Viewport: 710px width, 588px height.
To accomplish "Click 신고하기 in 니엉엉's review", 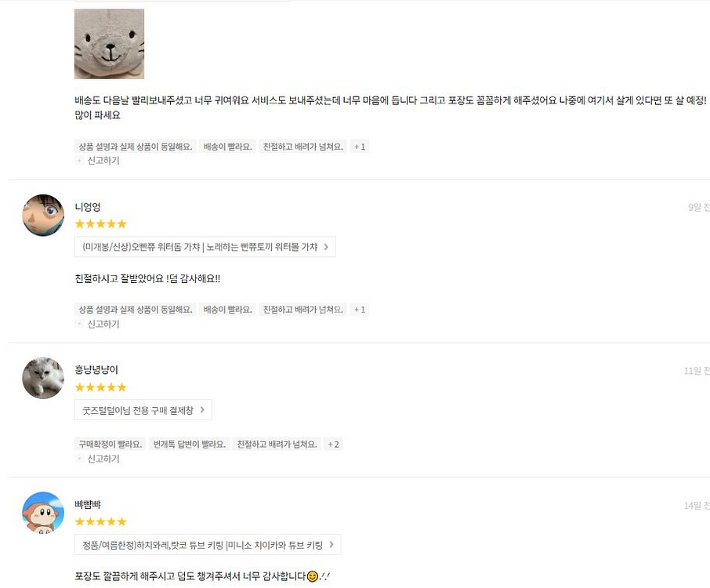I will point(103,324).
